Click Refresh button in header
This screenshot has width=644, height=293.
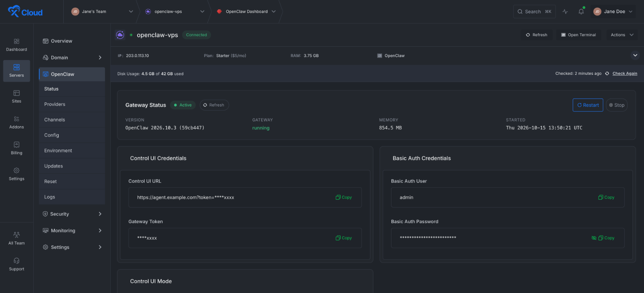point(536,35)
